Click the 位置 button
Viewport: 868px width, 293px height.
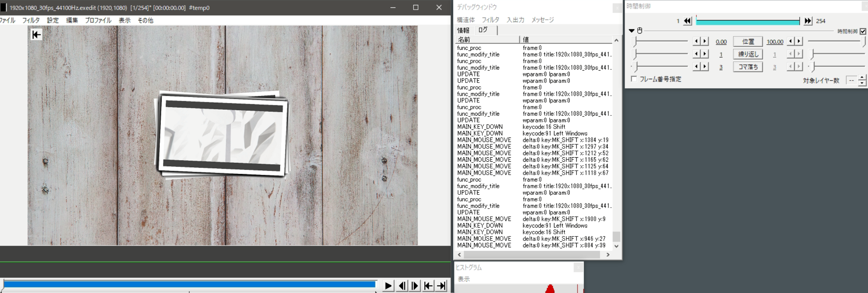[748, 42]
